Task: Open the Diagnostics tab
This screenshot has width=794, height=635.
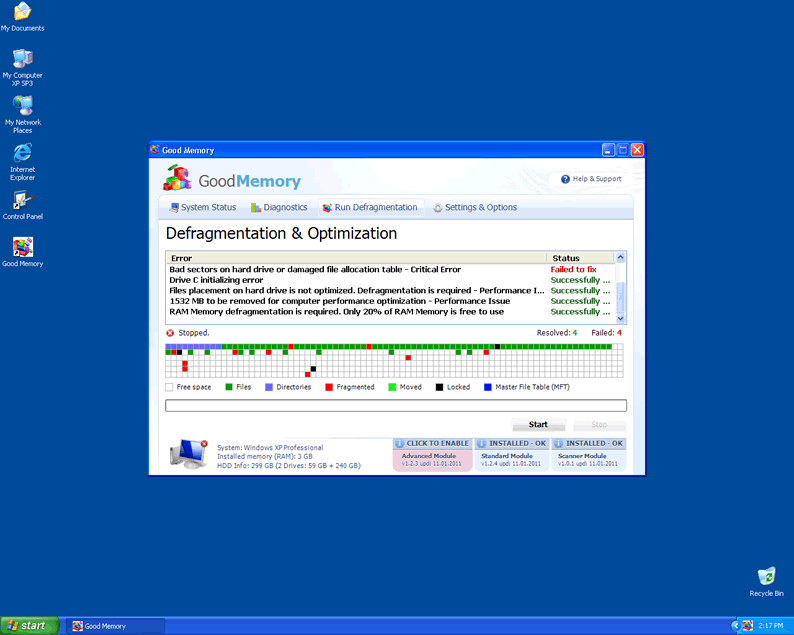Action: 279,208
